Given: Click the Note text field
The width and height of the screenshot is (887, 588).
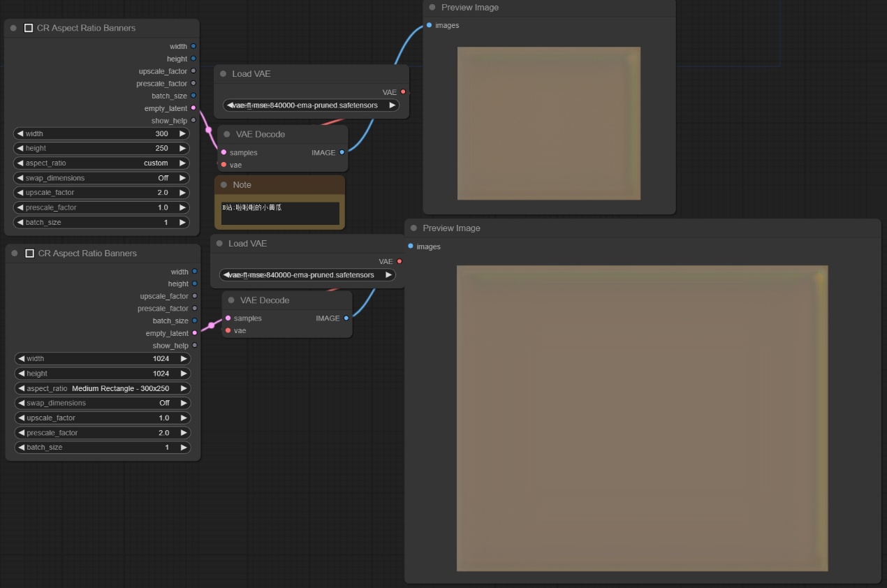Looking at the screenshot, I should [x=280, y=214].
